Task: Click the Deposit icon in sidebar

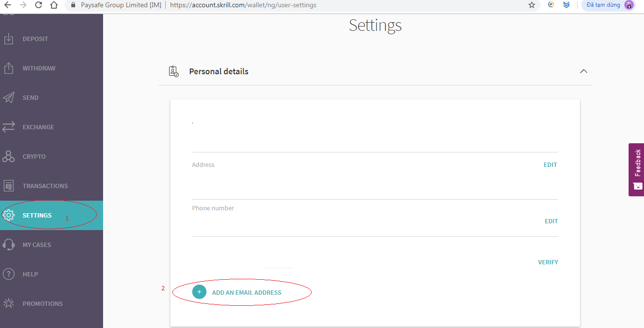Action: click(9, 39)
